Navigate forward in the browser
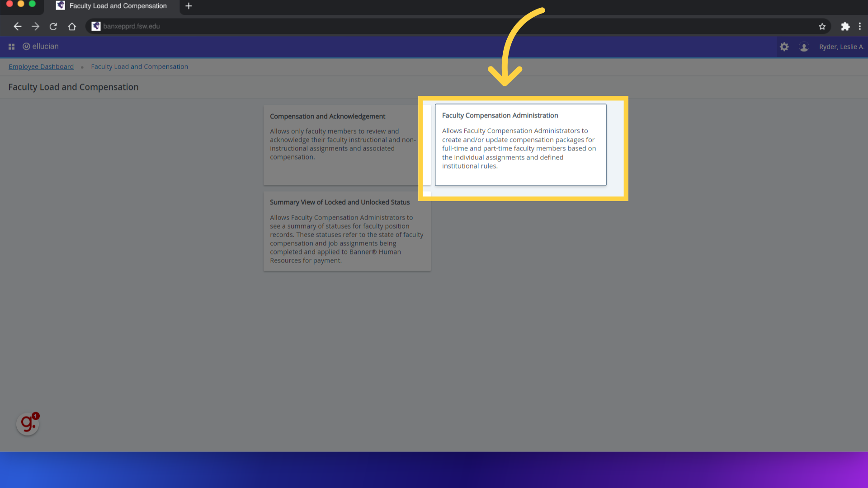This screenshot has height=488, width=868. (x=35, y=26)
